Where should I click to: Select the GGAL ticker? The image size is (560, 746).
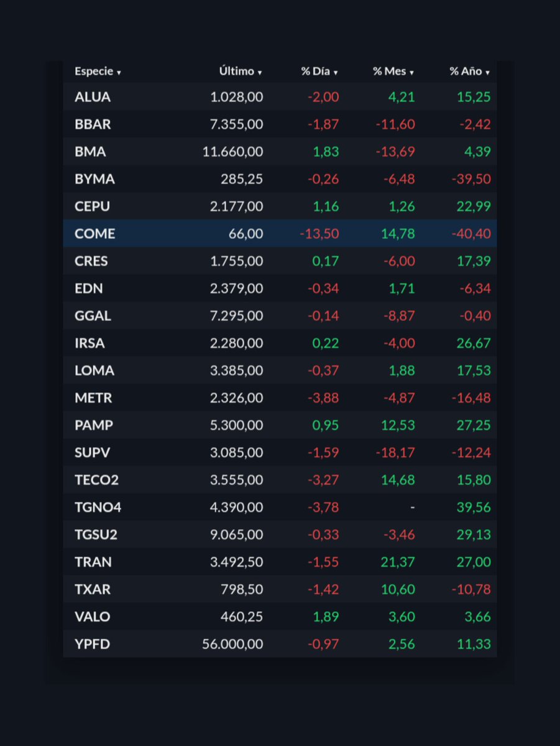point(93,316)
